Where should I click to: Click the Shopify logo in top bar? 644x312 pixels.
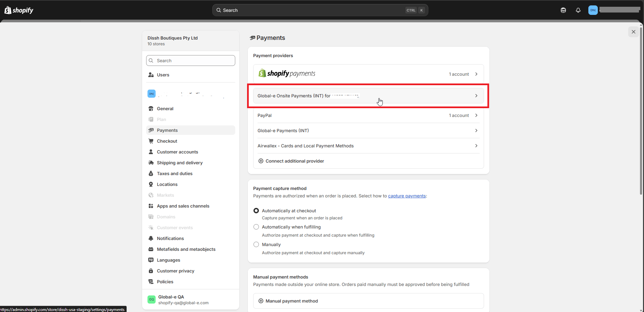tap(19, 10)
